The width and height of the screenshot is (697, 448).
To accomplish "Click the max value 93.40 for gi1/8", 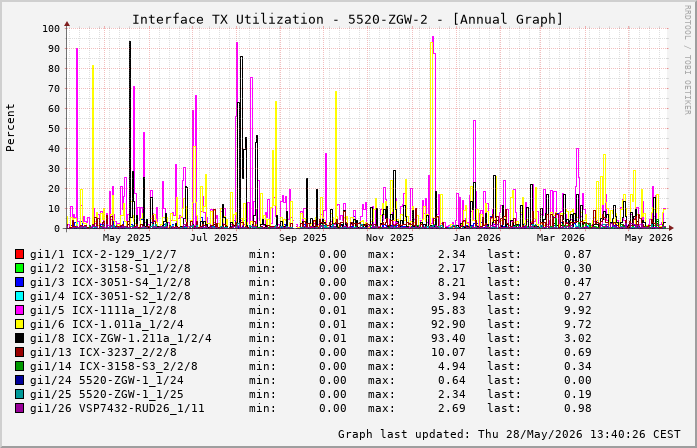I will tap(448, 338).
